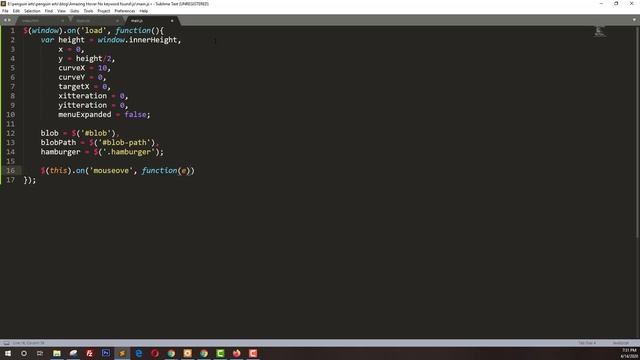
Task: Click 'targetX' variable on line 7
Action: (73, 87)
